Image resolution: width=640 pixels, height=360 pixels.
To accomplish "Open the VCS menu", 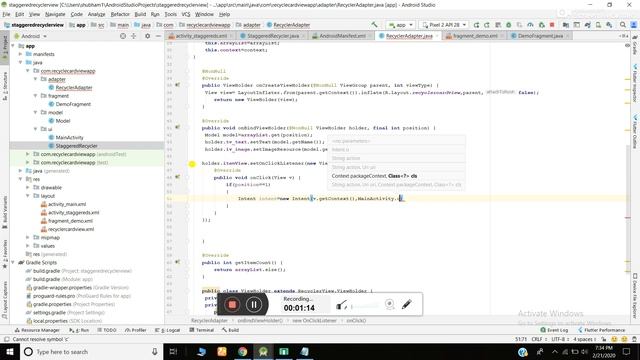I will [x=186, y=14].
